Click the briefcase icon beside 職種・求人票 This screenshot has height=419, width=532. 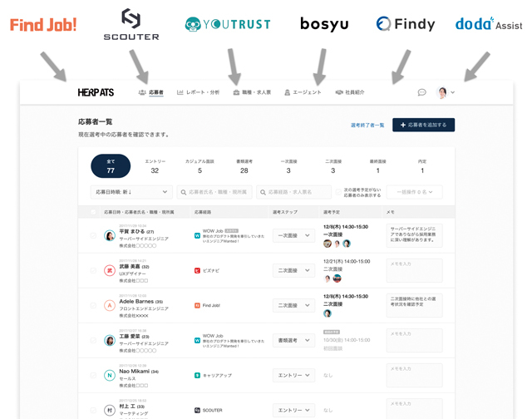click(236, 92)
